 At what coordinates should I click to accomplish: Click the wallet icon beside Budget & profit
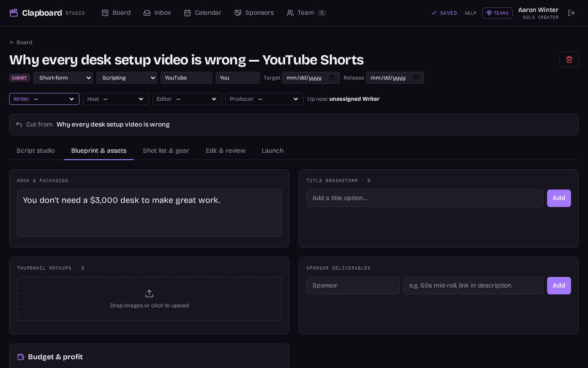pos(21,357)
